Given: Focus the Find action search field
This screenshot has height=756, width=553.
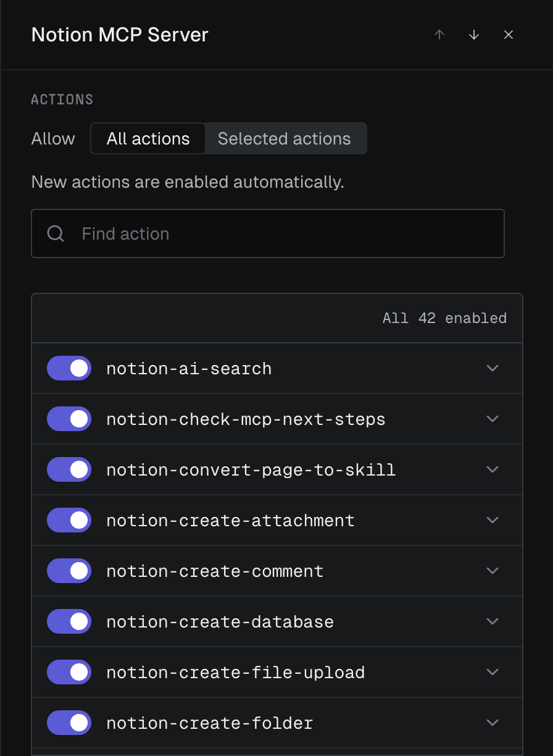Looking at the screenshot, I should point(268,233).
